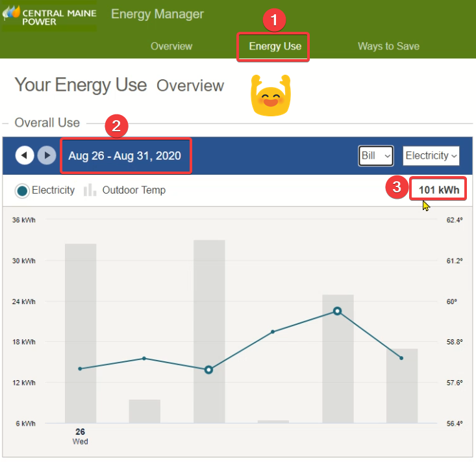
Task: Open the Energy Use tab
Action: 275,46
